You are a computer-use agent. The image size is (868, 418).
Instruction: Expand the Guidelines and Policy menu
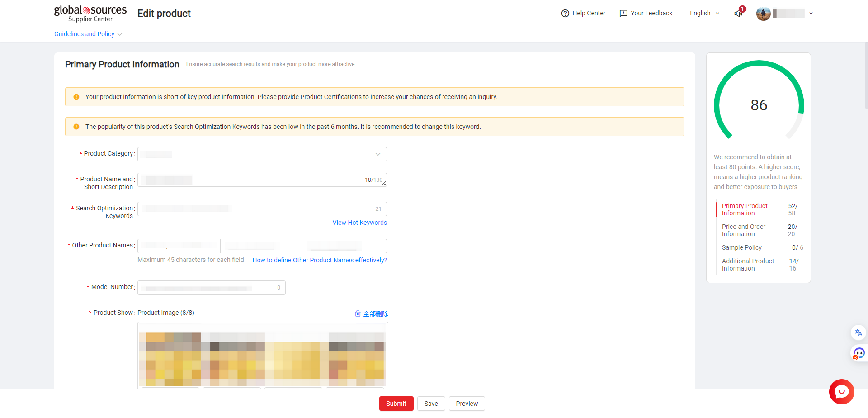[88, 34]
